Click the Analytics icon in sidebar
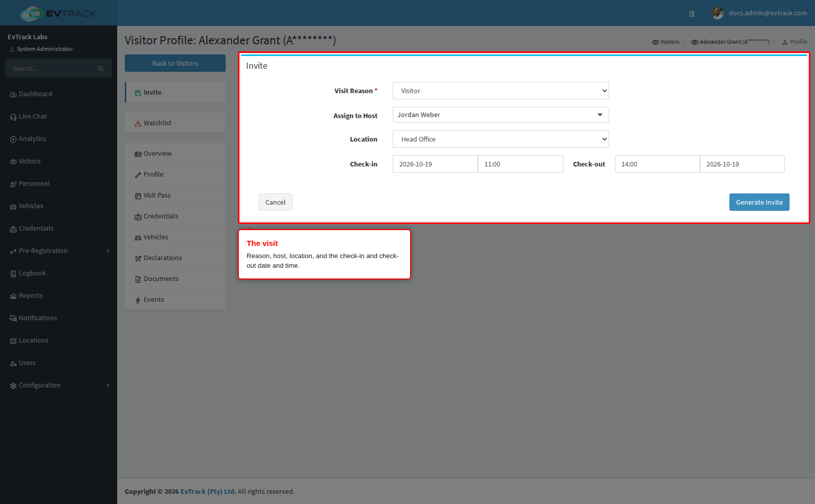This screenshot has width=815, height=504. (x=13, y=139)
